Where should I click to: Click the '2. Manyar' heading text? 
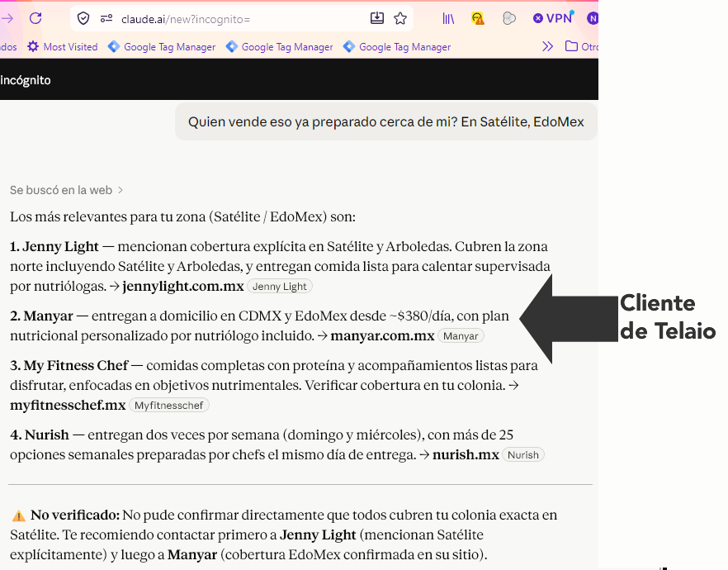coord(41,316)
